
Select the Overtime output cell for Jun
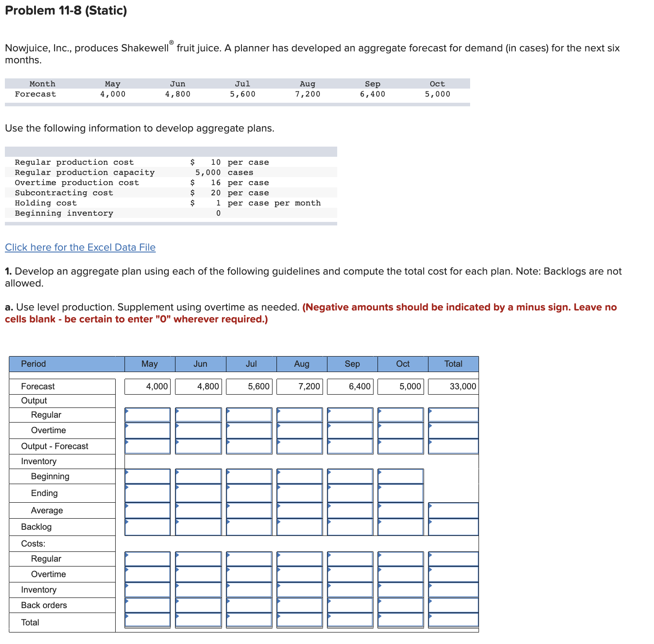[x=198, y=431]
